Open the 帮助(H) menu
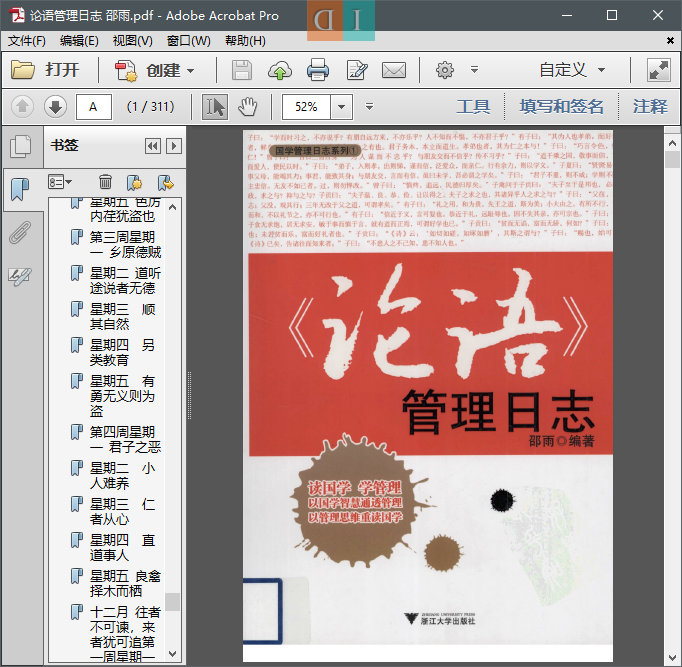Image resolution: width=682 pixels, height=667 pixels. point(245,41)
